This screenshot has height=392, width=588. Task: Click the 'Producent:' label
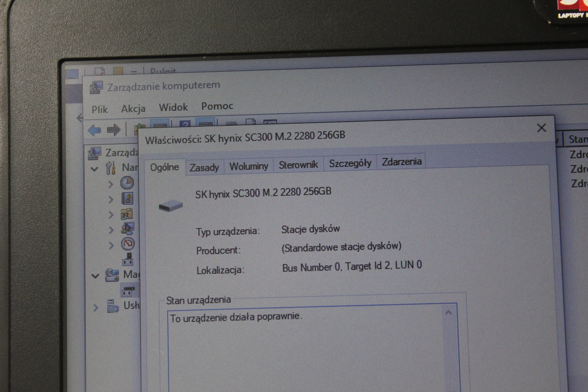[x=218, y=250]
